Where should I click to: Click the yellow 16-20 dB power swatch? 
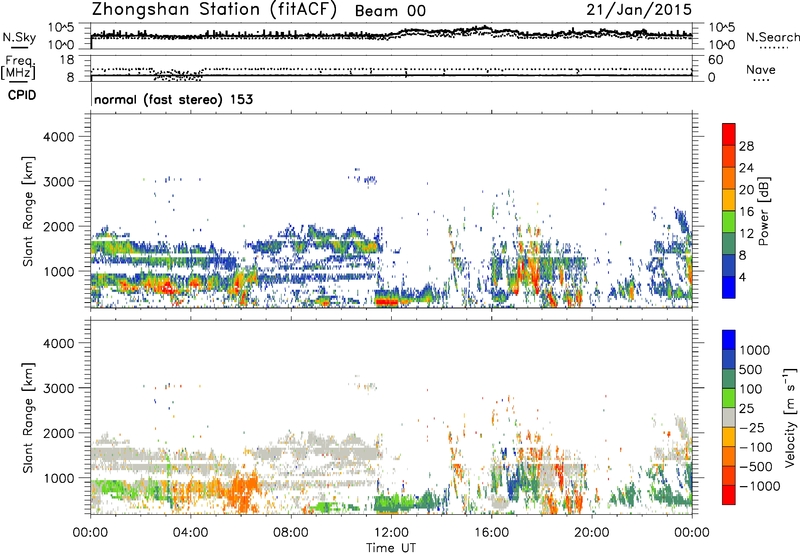729,200
